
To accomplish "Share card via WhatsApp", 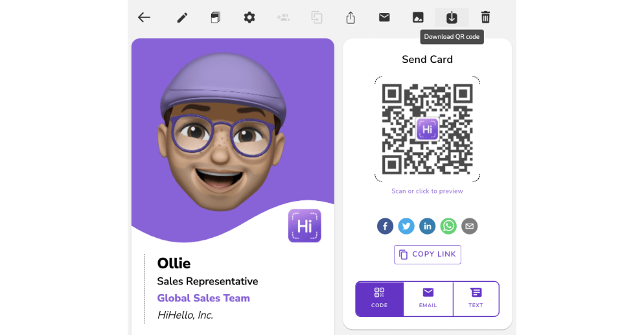I will click(x=448, y=226).
